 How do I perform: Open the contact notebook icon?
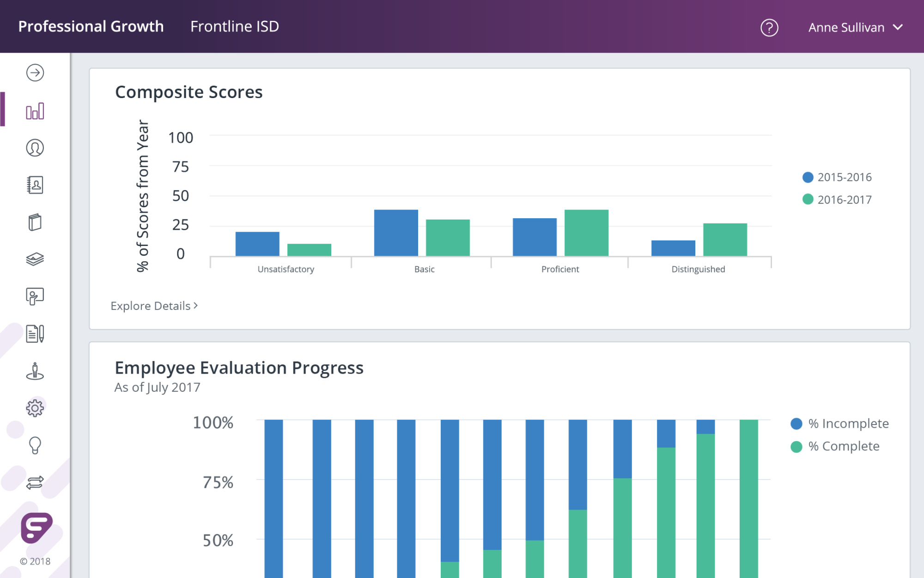[x=35, y=185]
